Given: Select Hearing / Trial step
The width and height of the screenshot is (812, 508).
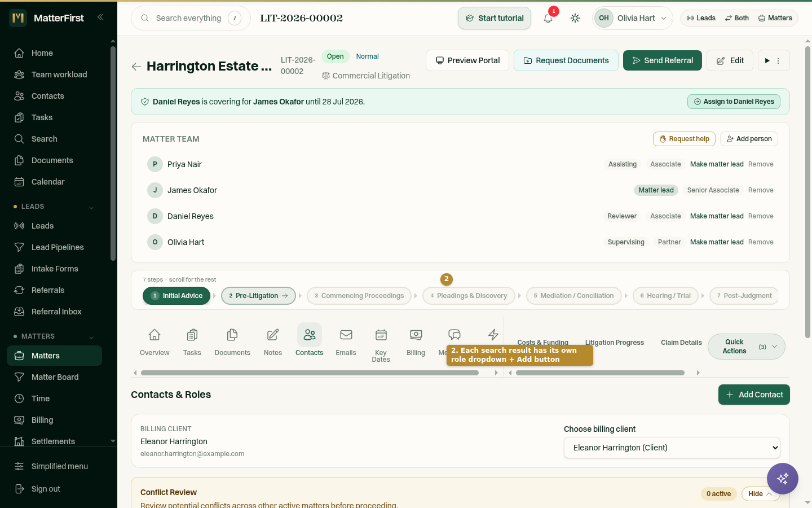Looking at the screenshot, I should (x=665, y=296).
